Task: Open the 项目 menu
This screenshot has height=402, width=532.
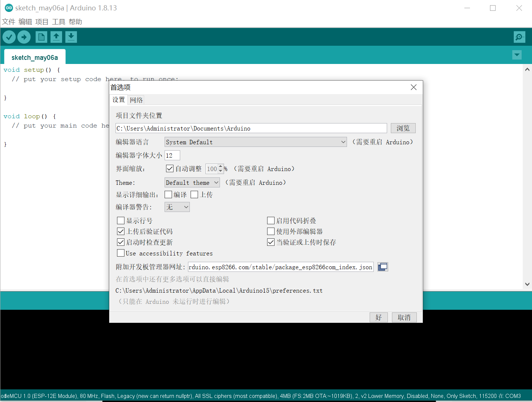Action: pyautogui.click(x=42, y=22)
